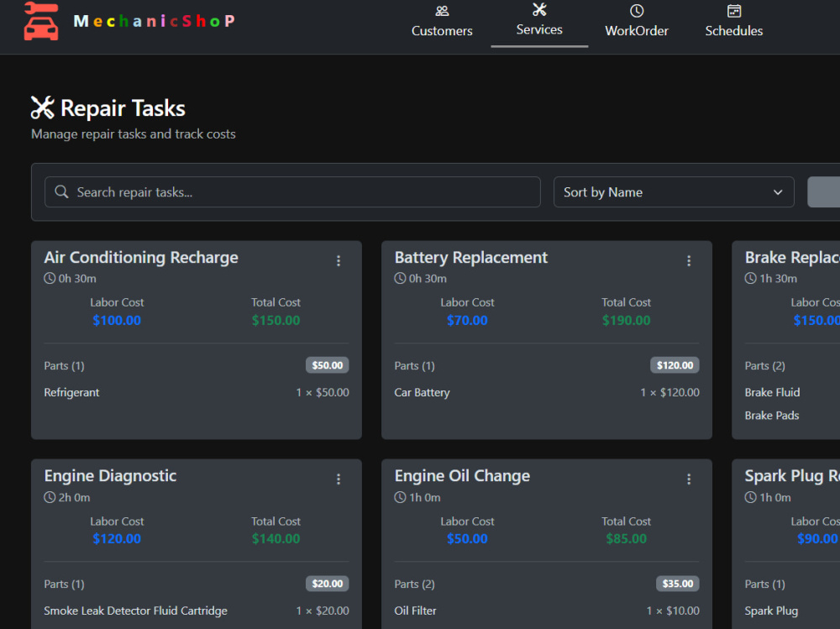
Task: Click the Air Conditioning Recharge title
Action: 141,258
